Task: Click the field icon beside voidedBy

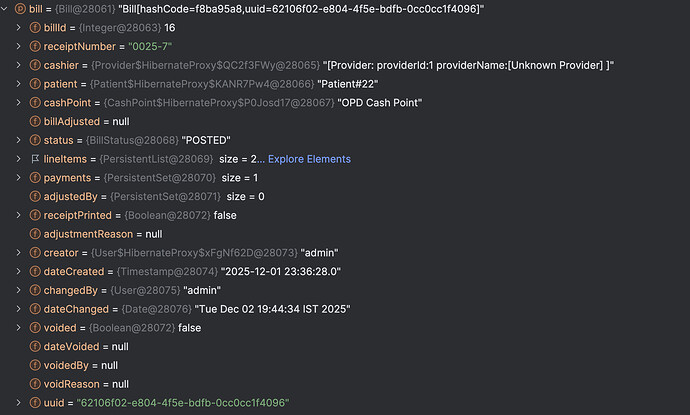Action: (36, 365)
